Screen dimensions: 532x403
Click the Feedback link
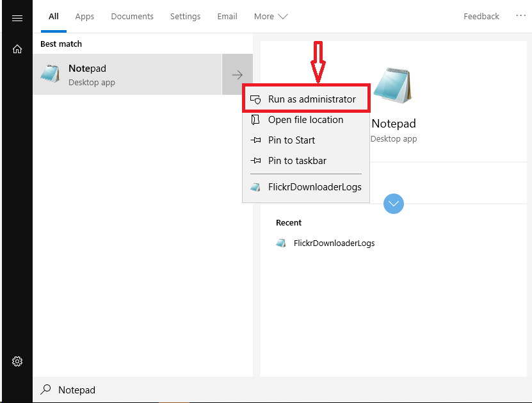[x=481, y=16]
